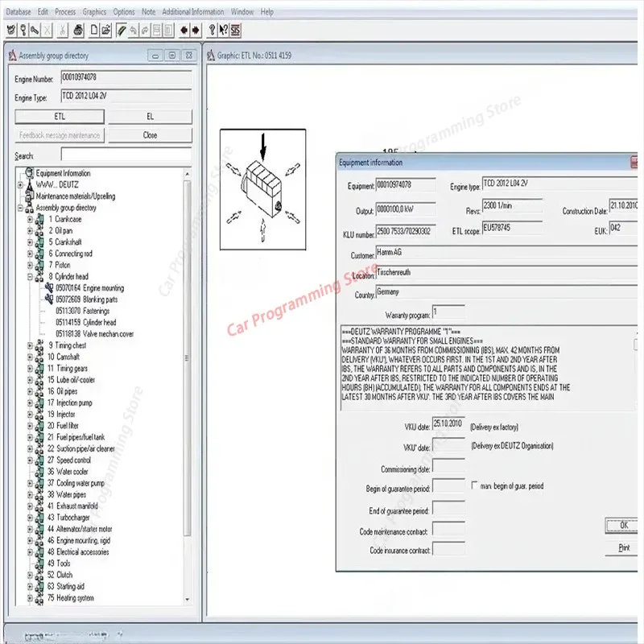The width and height of the screenshot is (644, 644).
Task: Expand the 37 Cooling water pump node
Action: (30, 483)
